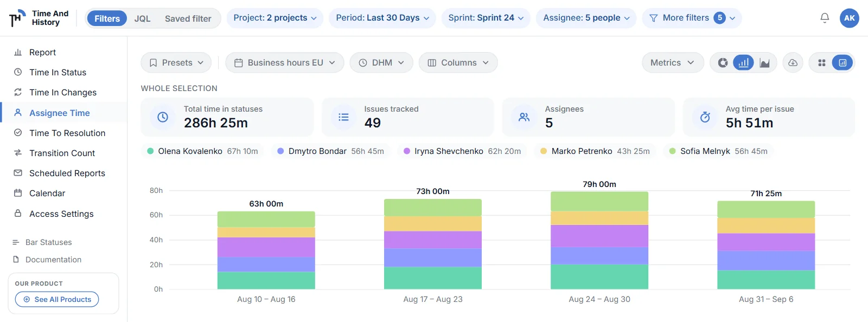Screen dimensions: 868x322
Task: Switch to area chart view
Action: pyautogui.click(x=764, y=63)
